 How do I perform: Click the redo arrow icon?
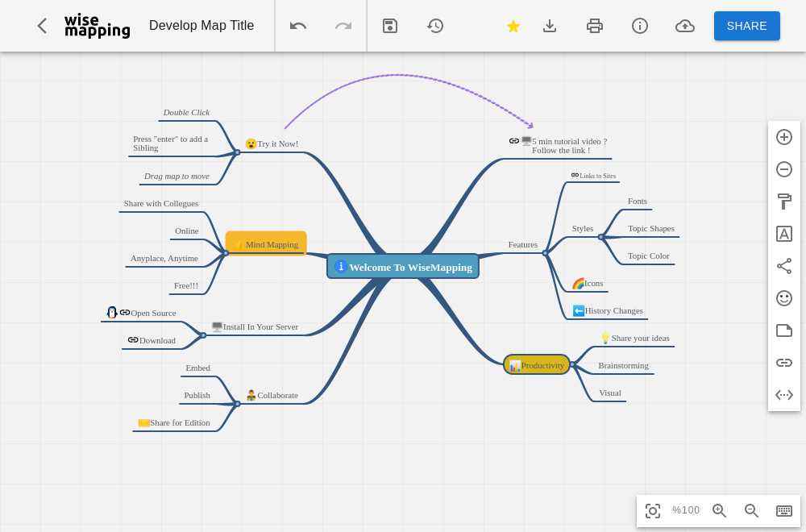pos(343,26)
